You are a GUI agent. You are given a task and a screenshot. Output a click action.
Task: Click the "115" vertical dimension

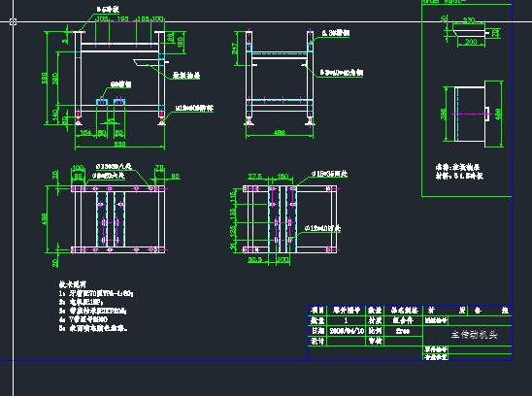(x=233, y=196)
